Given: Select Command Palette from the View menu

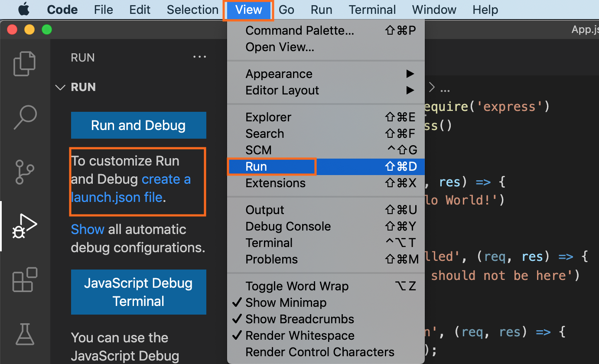Looking at the screenshot, I should (x=299, y=30).
